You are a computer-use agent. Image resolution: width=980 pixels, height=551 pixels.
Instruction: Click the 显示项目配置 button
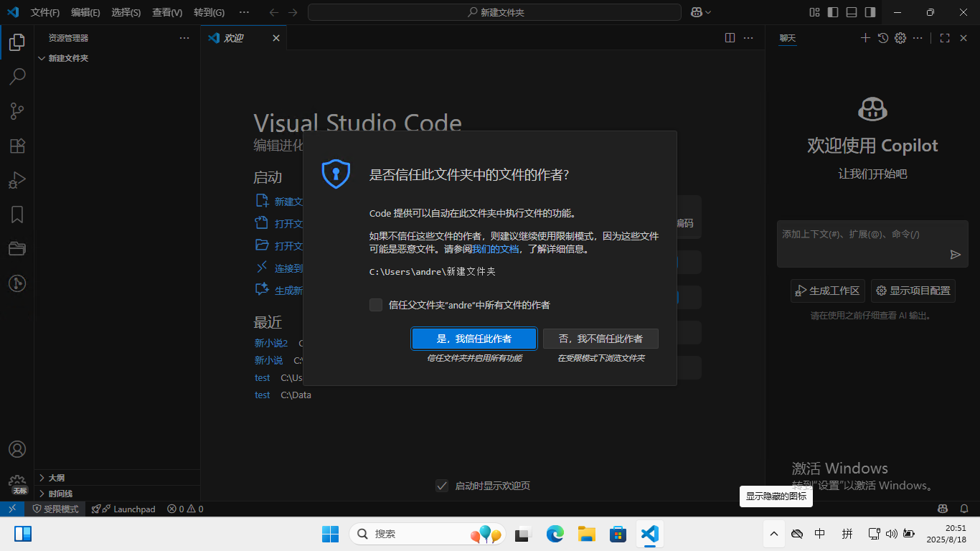[913, 291]
